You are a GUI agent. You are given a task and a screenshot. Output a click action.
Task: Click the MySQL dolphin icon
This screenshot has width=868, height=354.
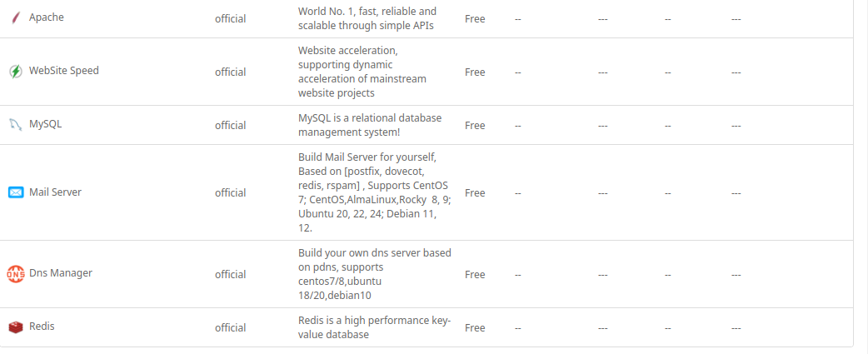(15, 125)
